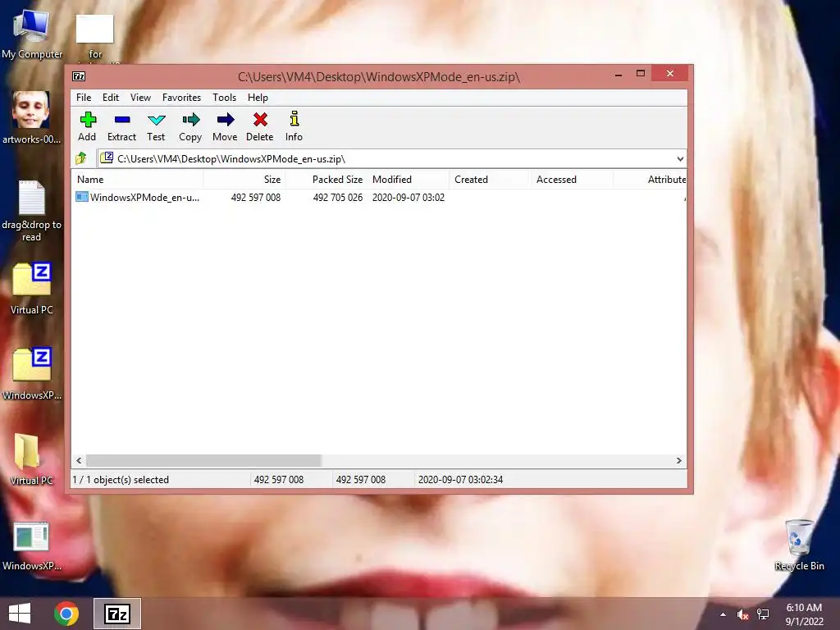Show hidden tray icons arrow
This screenshot has height=630, width=840.
723,614
